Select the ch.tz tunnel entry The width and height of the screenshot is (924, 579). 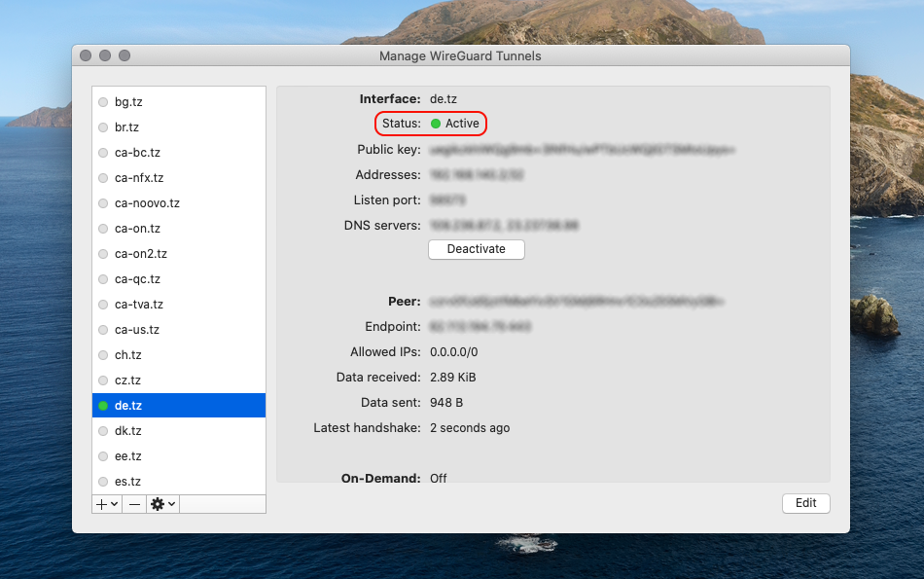click(x=128, y=355)
